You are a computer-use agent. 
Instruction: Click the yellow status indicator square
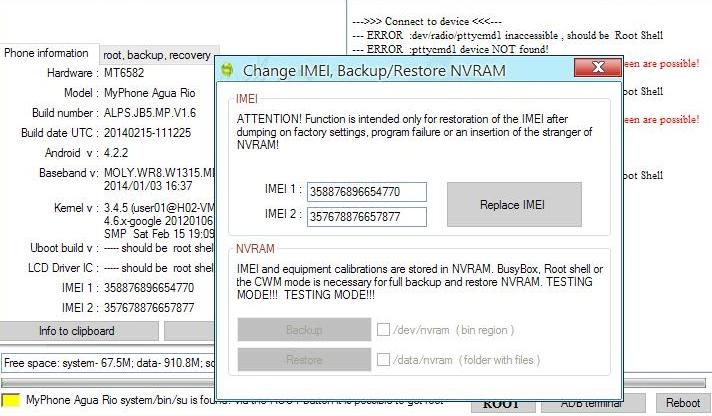[11, 401]
